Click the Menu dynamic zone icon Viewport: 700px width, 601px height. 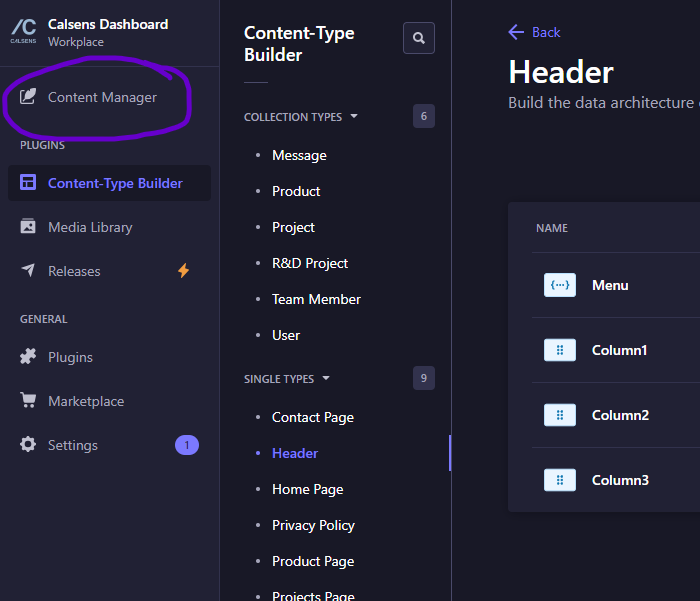[560, 285]
